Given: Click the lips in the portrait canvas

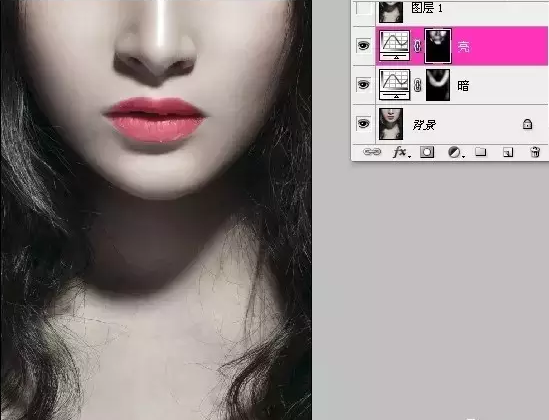Looking at the screenshot, I should tap(154, 121).
